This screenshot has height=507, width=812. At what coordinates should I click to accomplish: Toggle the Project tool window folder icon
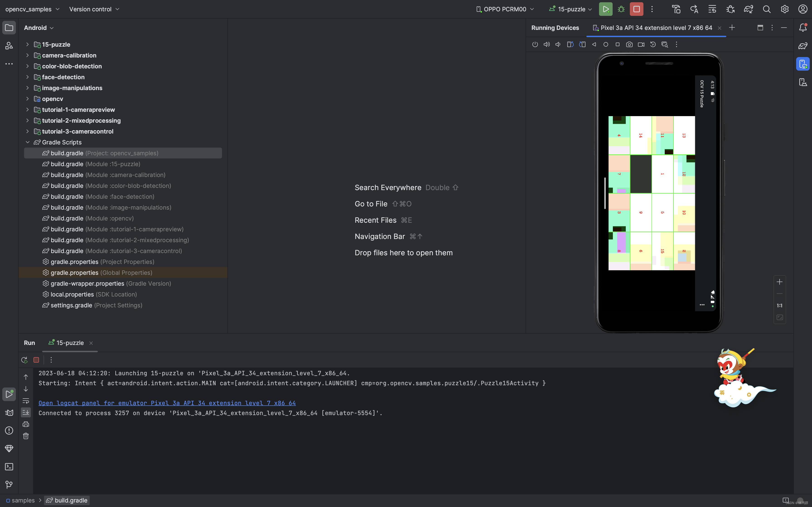click(9, 28)
